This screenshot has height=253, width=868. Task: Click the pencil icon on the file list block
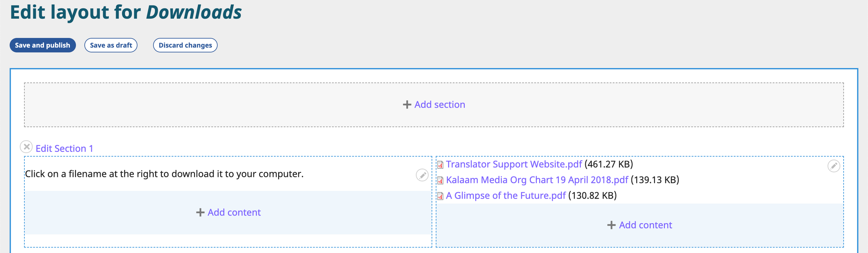[x=833, y=166]
